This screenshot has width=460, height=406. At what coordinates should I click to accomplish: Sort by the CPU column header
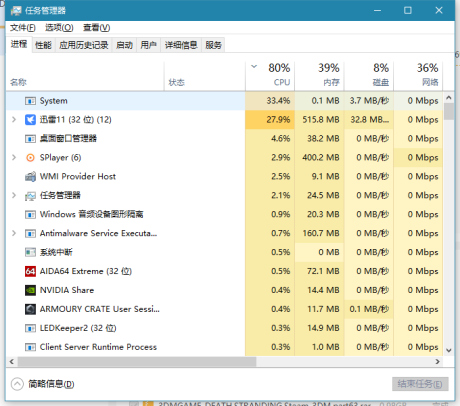270,76
